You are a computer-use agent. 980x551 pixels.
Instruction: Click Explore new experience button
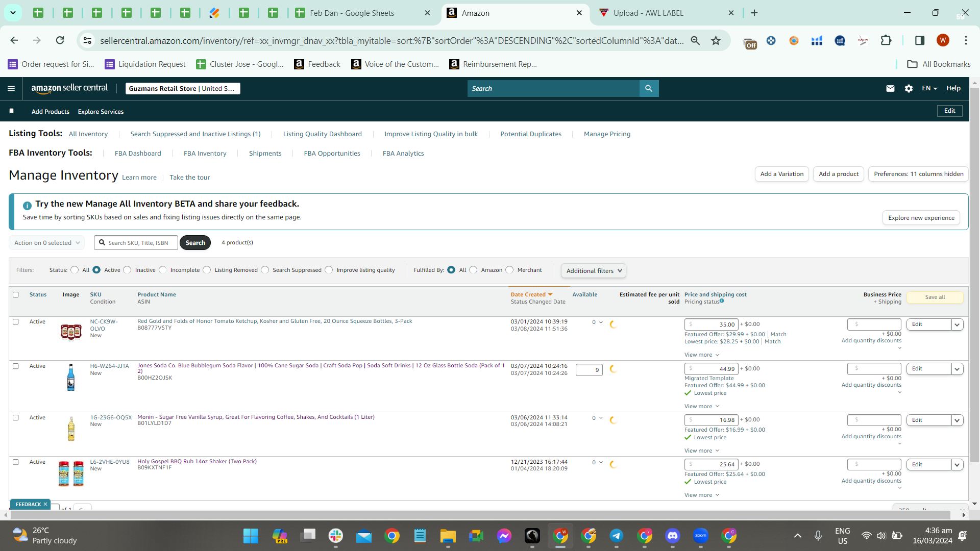pyautogui.click(x=921, y=218)
